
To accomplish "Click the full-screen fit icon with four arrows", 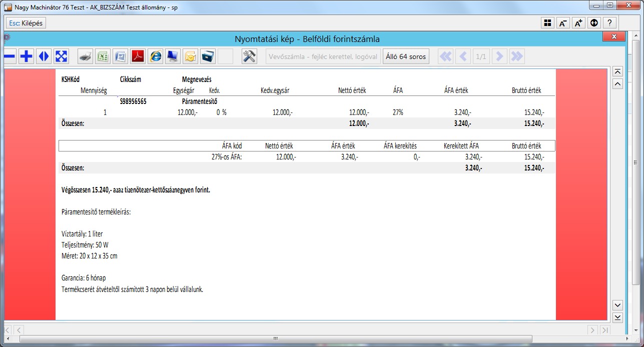I will (x=61, y=56).
